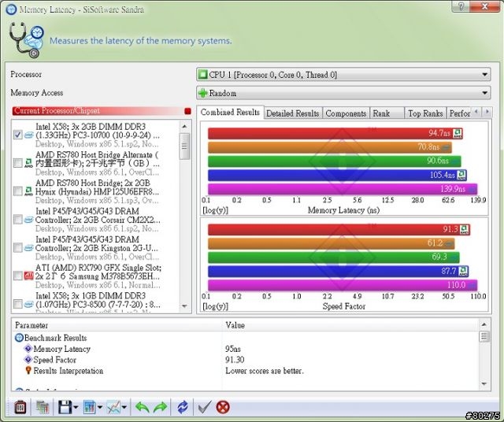Check the AMD RS780 Host Bridge Alternate checkbox
Viewport: 504px width, 422px height.
[17, 163]
